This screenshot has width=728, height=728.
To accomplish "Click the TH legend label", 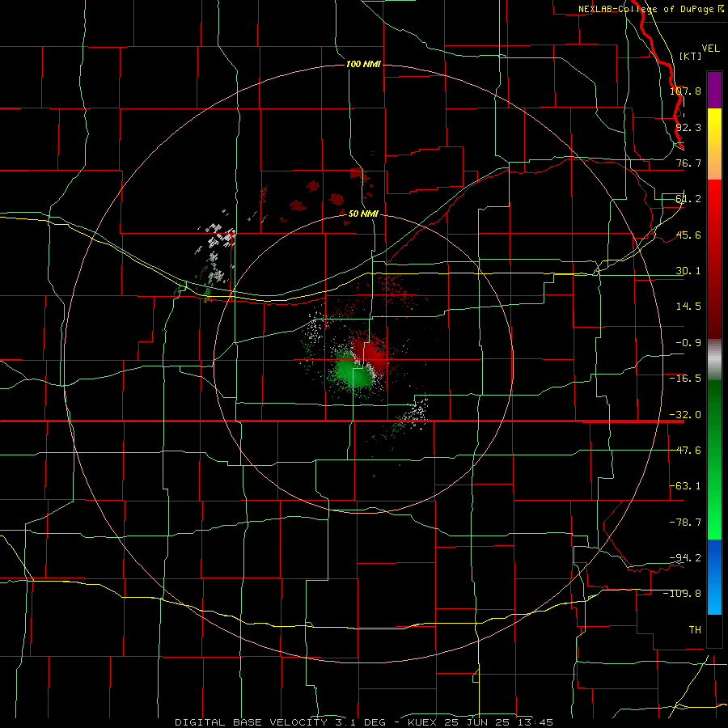I will [x=695, y=630].
